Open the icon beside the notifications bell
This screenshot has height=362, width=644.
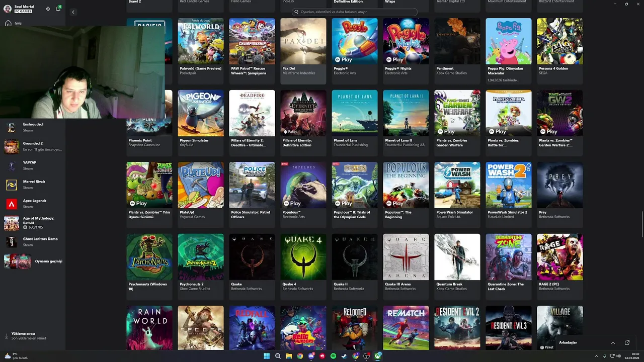coord(48,9)
